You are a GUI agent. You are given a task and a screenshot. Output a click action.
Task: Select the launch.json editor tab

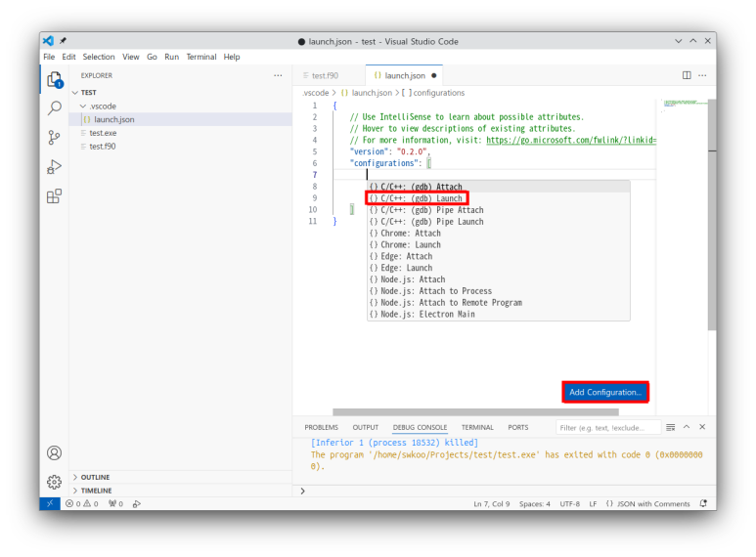404,75
